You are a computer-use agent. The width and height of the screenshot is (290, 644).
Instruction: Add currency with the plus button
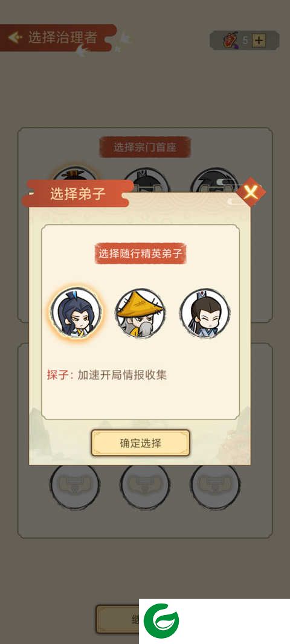click(259, 40)
